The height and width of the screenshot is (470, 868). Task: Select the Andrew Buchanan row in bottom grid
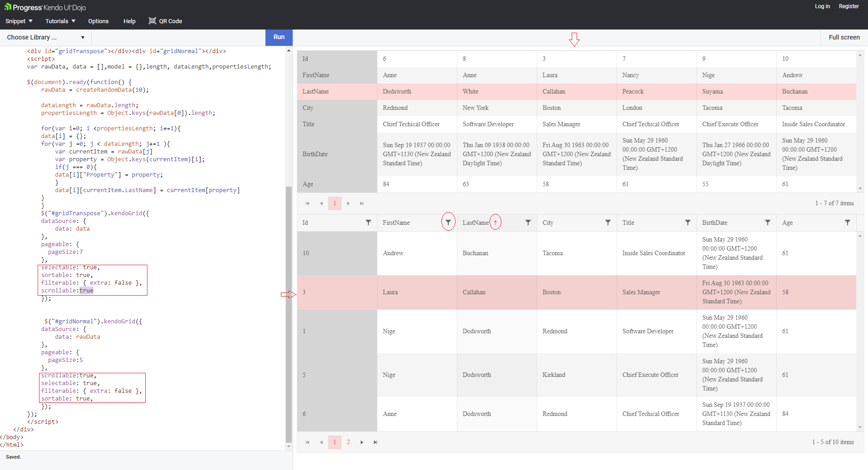click(x=577, y=253)
